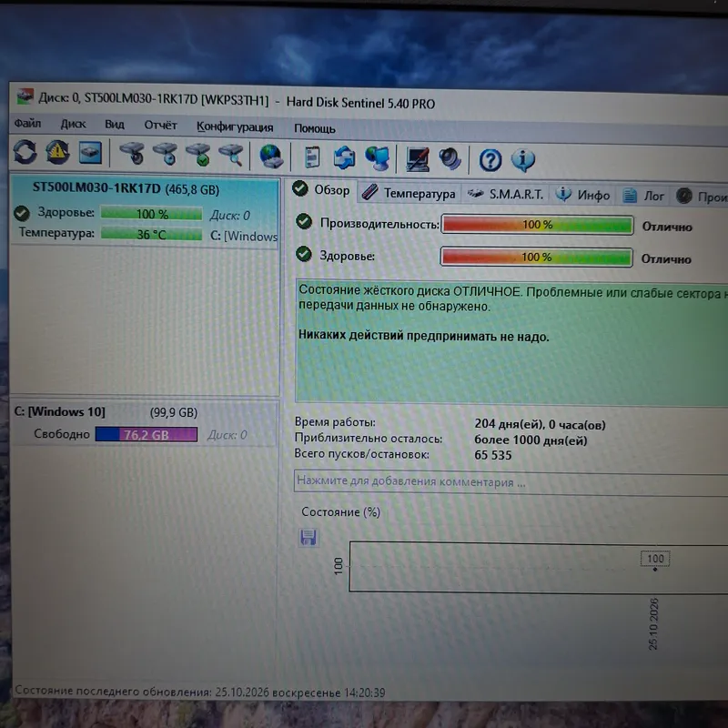The image size is (728, 728).
Task: Open the Вид menu
Action: point(115,125)
